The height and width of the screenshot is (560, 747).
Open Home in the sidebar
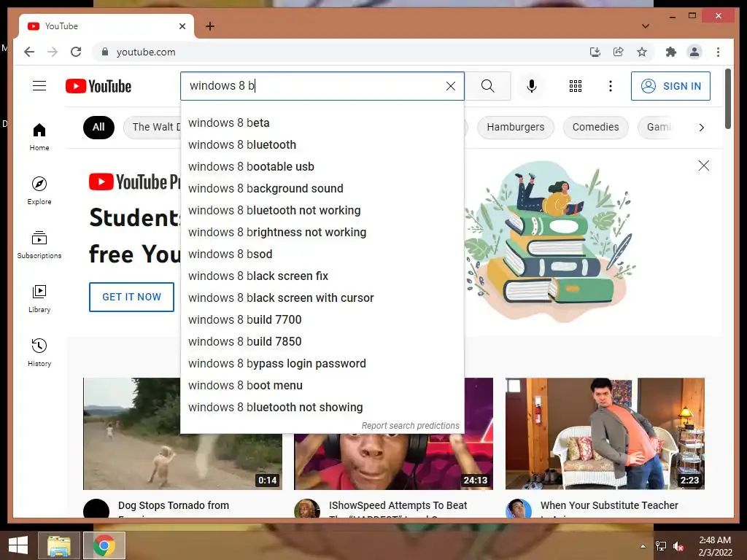coord(39,136)
